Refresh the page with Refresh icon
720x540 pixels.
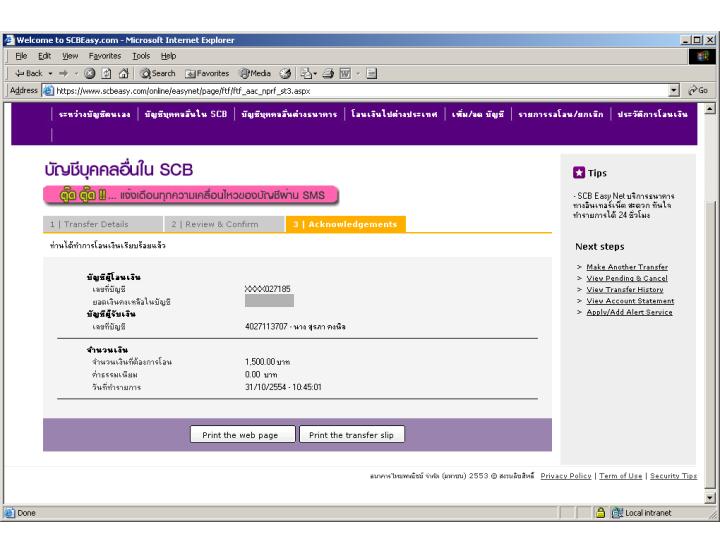tap(107, 73)
